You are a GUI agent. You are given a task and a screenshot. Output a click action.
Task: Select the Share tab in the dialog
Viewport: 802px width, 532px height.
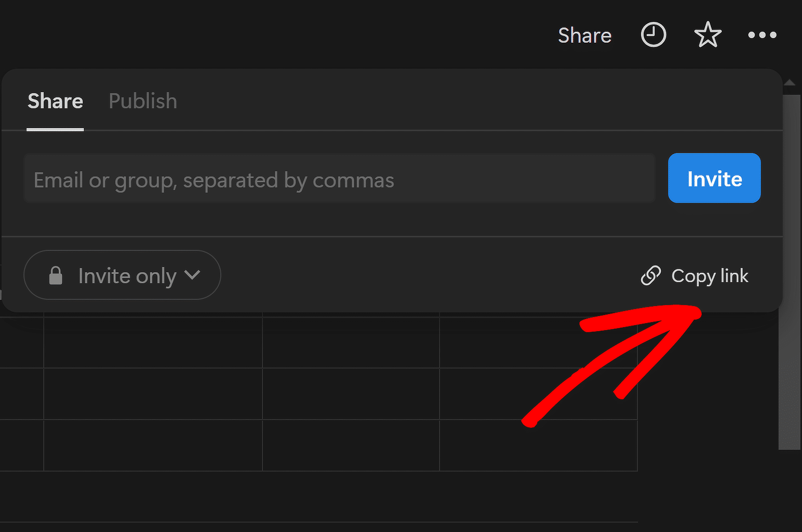coord(55,101)
